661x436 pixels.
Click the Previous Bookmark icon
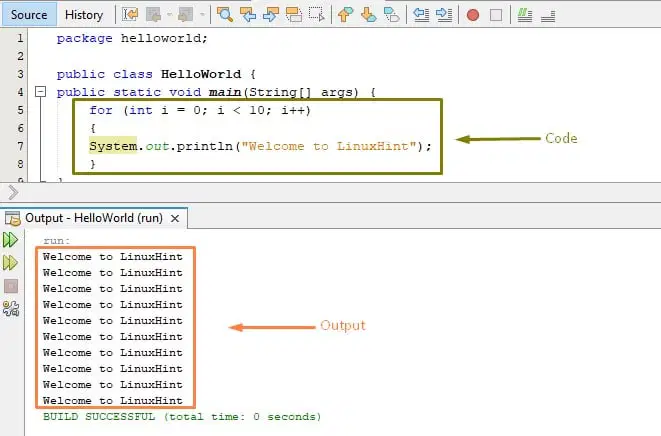pyautogui.click(x=346, y=15)
